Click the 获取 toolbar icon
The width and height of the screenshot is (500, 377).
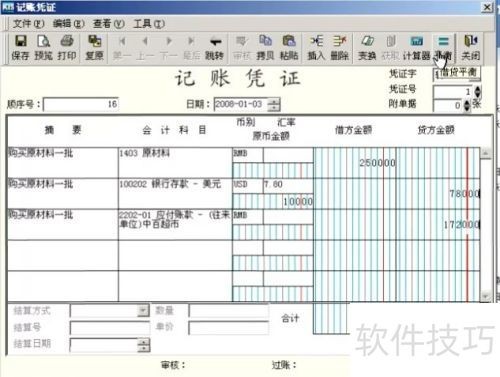390,48
